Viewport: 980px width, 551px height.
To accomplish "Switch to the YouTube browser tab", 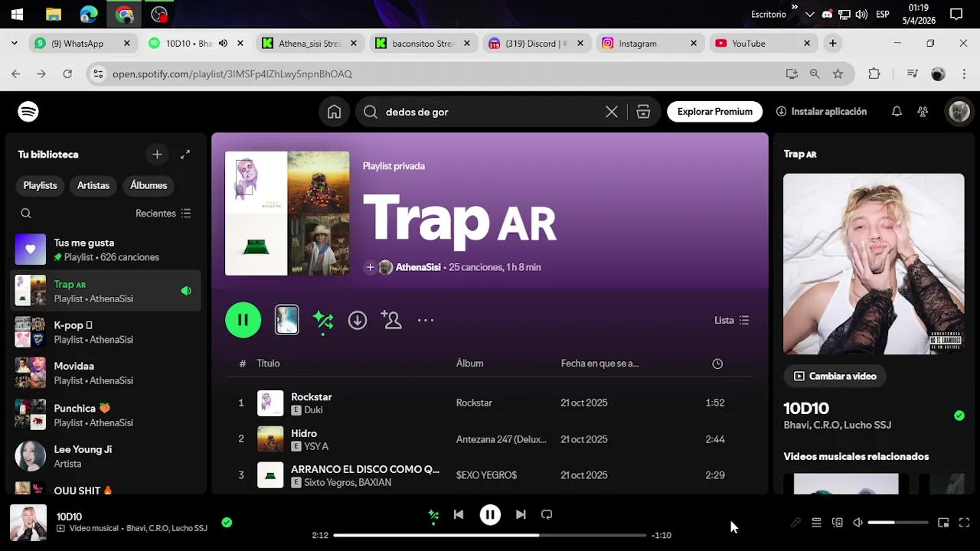I will (x=749, y=44).
